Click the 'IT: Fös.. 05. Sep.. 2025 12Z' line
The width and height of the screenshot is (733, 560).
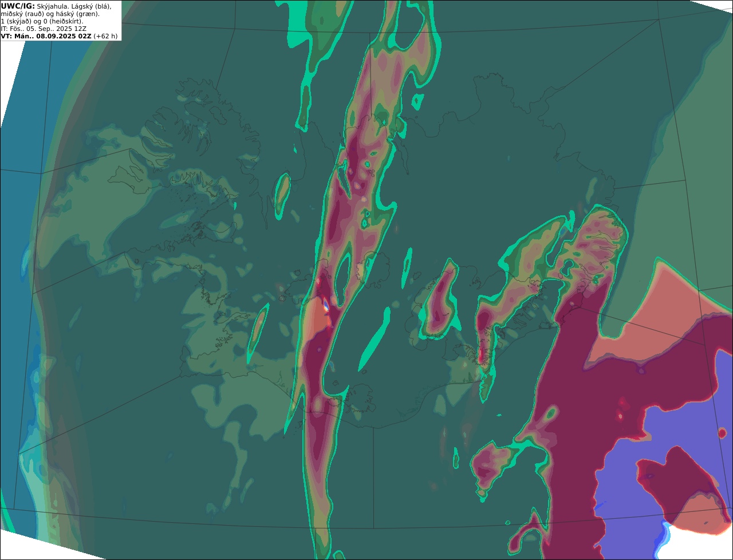(x=44, y=29)
